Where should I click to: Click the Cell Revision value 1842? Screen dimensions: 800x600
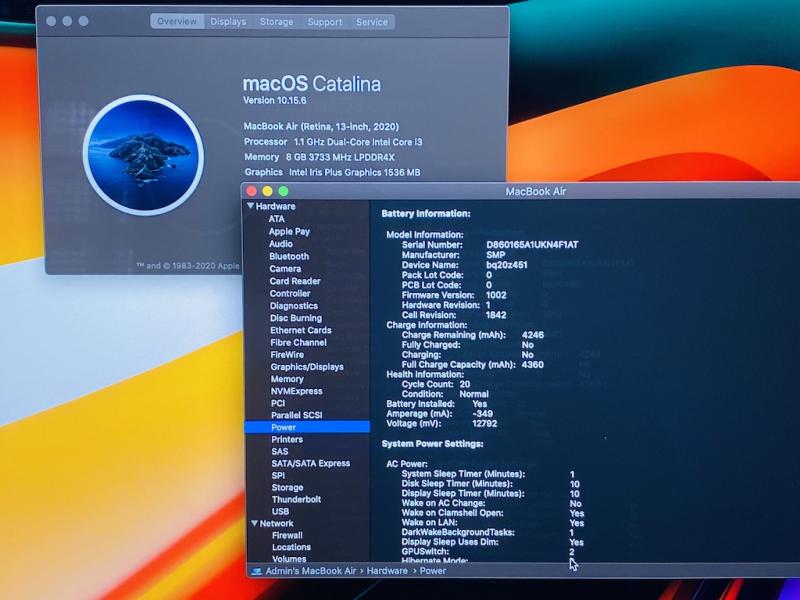pos(496,315)
